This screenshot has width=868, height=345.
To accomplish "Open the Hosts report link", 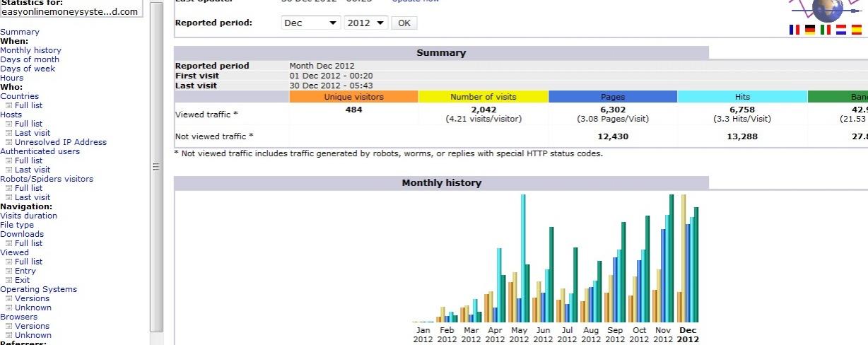I will click(x=11, y=115).
